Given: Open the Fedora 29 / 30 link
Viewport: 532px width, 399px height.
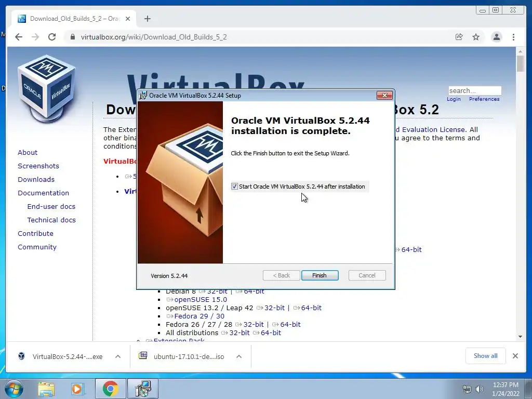Looking at the screenshot, I should tap(199, 316).
